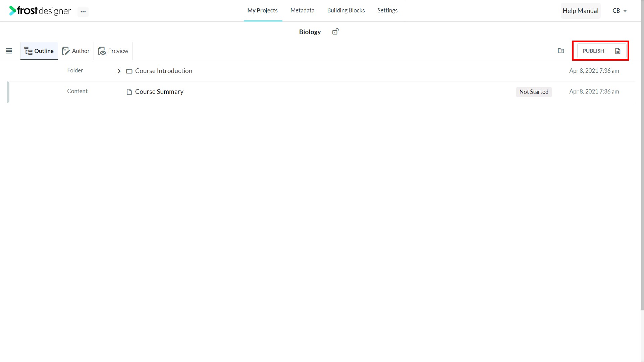Click the Course Introduction folder icon

point(129,71)
